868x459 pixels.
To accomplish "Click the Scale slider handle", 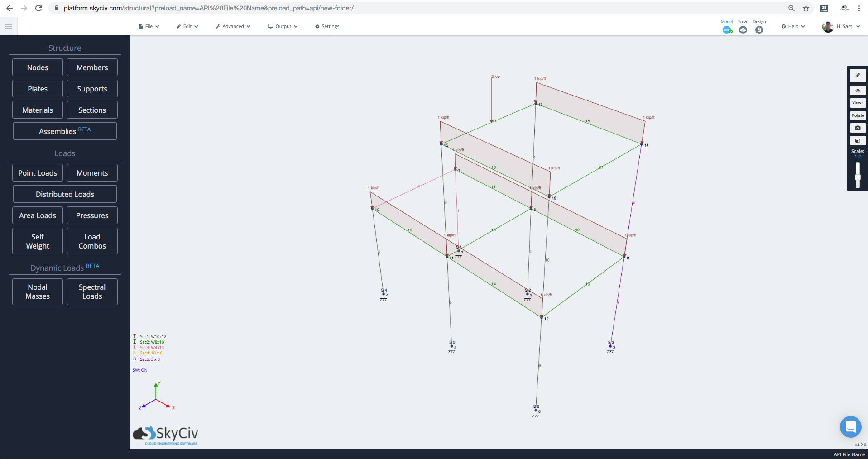I will pos(858,177).
